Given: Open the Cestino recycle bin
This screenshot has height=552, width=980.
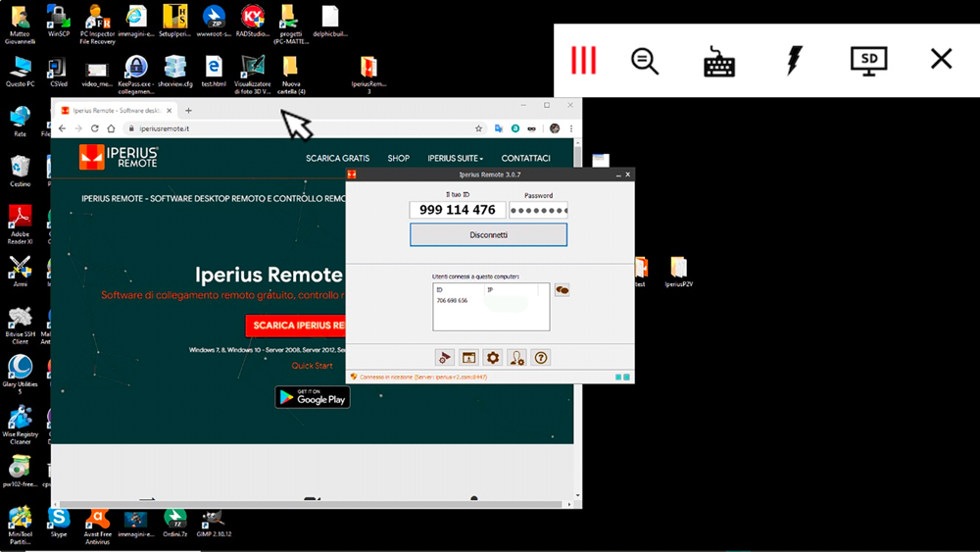Looking at the screenshot, I should tap(20, 172).
